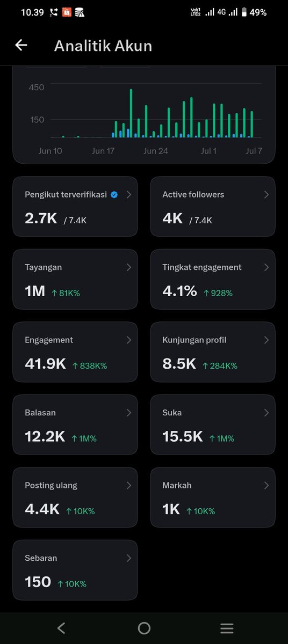Viewport: 288px width, 644px height.
Task: Tap the Android home circle button
Action: tap(144, 628)
